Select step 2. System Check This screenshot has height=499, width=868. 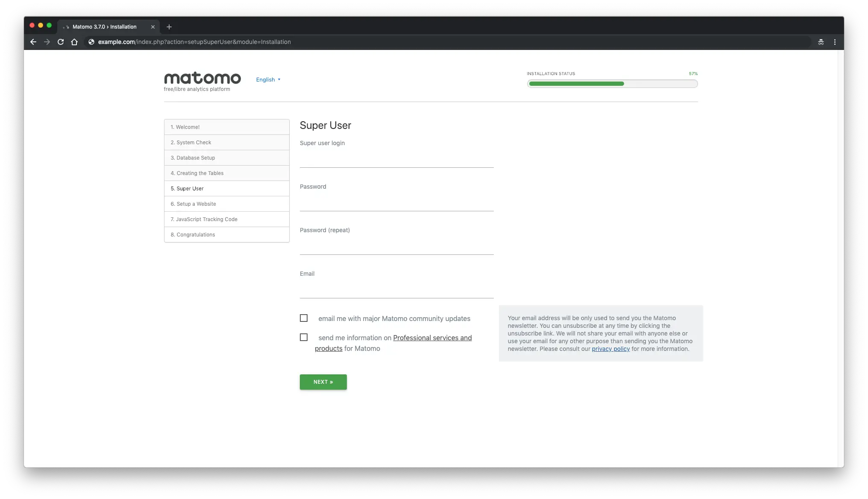(x=227, y=143)
